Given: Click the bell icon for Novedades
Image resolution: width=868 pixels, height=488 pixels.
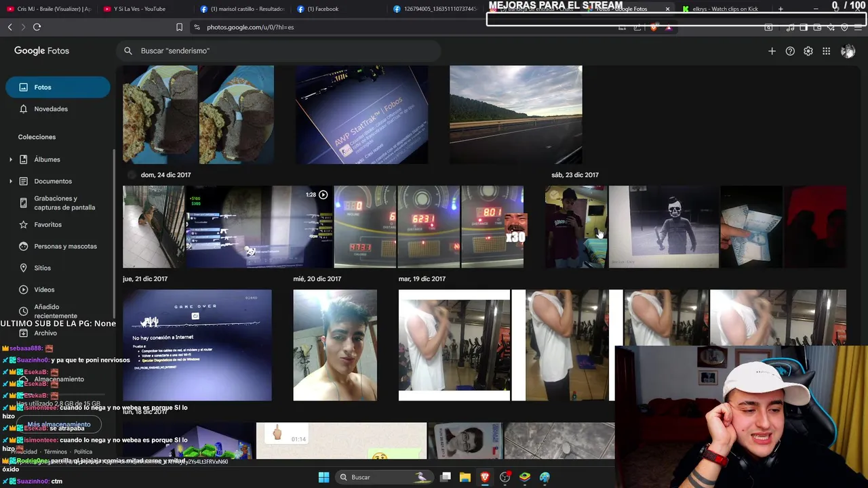Looking at the screenshot, I should pos(24,109).
